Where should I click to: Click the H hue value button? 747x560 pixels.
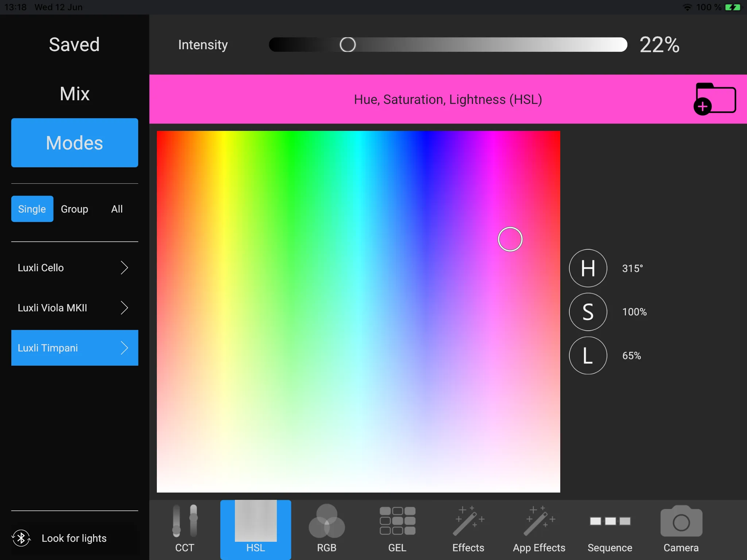tap(588, 268)
